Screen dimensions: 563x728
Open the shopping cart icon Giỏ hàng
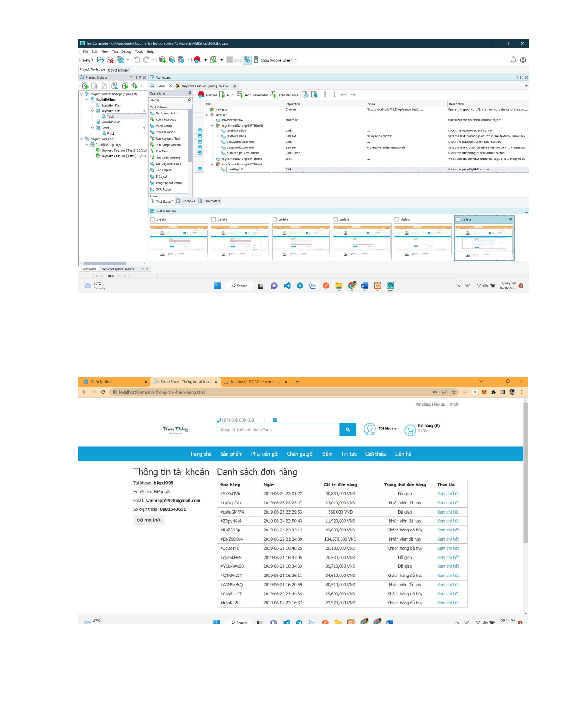[410, 430]
